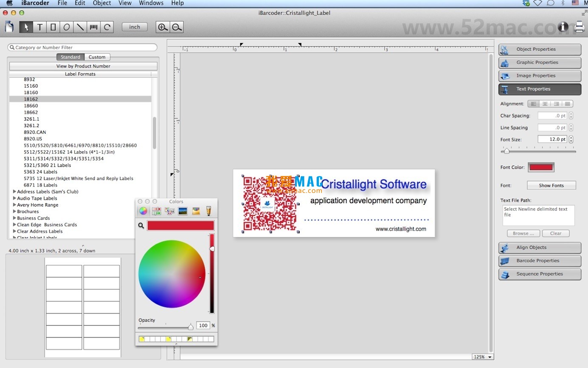
Task: Switch to color palettes picker mode
Action: pyautogui.click(x=170, y=211)
